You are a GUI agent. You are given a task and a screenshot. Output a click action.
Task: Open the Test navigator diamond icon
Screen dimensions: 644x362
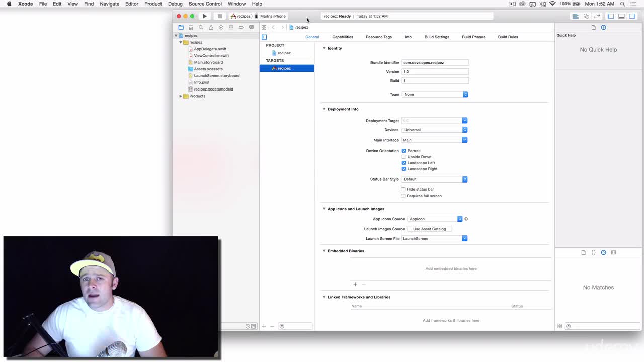point(221,27)
